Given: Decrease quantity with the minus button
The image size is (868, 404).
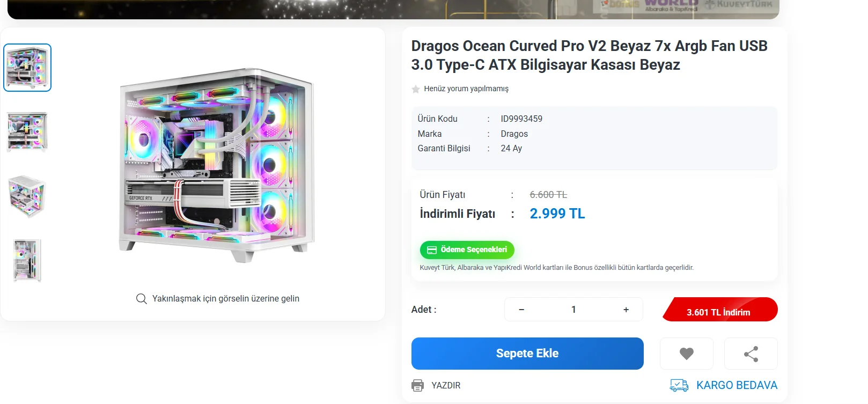Looking at the screenshot, I should tap(521, 310).
